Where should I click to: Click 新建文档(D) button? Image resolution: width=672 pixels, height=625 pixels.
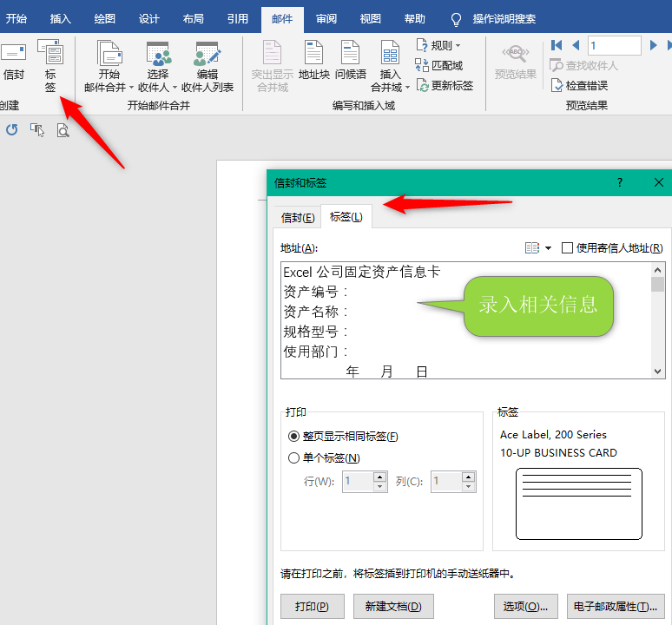(393, 606)
